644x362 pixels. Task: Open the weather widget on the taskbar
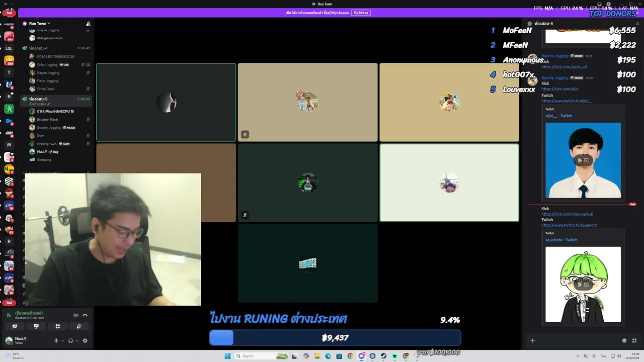point(14,356)
